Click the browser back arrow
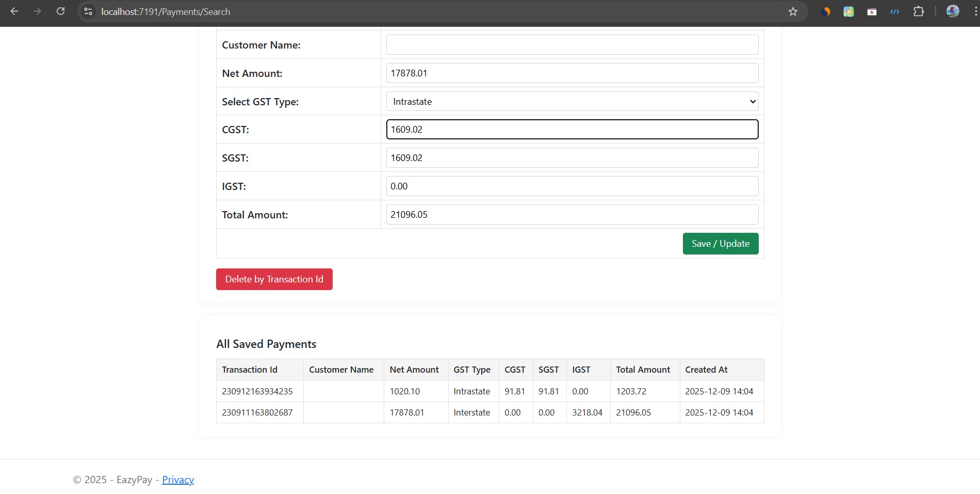980x494 pixels. pyautogui.click(x=14, y=11)
